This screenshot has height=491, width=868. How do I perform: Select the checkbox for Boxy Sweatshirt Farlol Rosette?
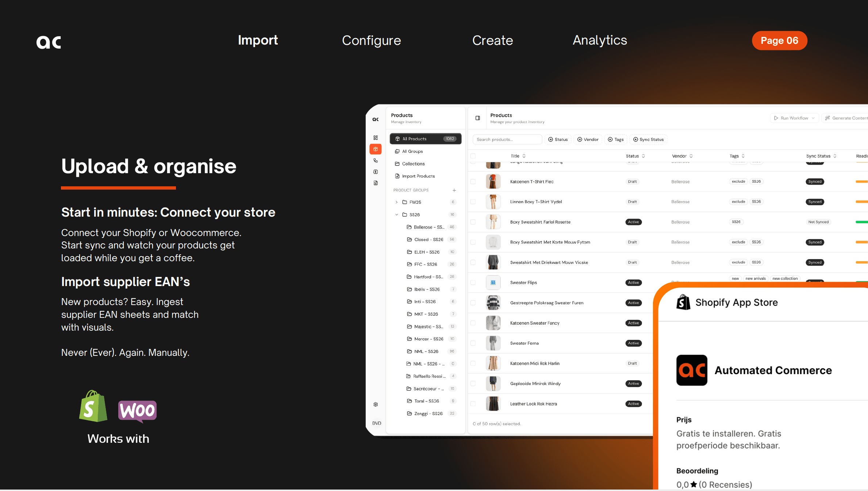pos(473,222)
